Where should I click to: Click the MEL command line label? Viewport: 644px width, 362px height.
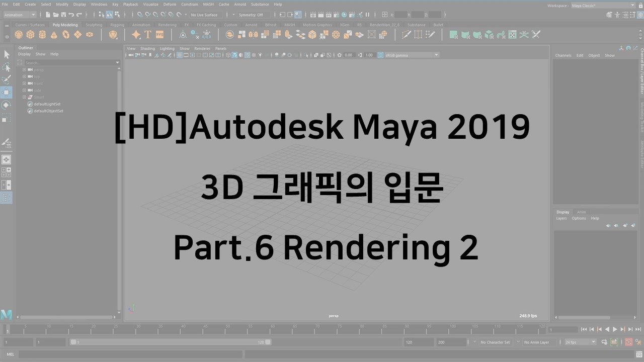coord(11,354)
